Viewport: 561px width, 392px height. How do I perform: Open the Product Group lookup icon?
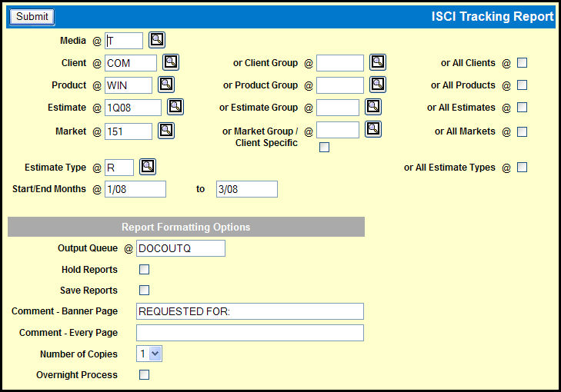[x=377, y=85]
